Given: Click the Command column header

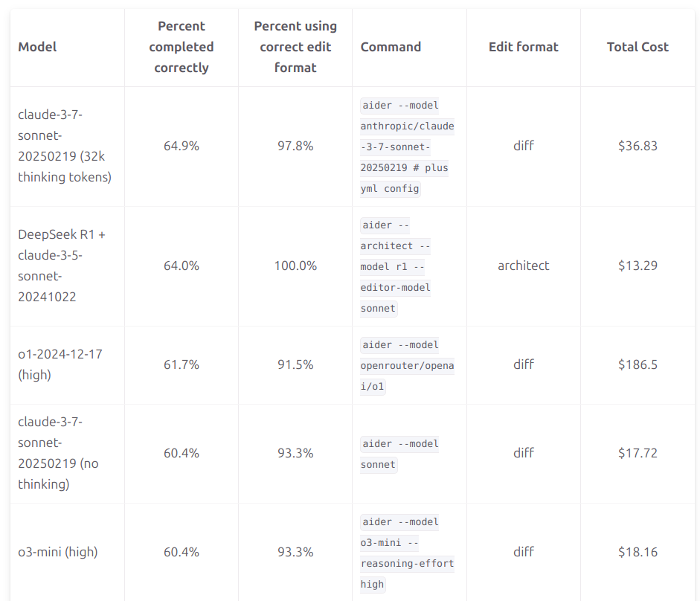Looking at the screenshot, I should pyautogui.click(x=391, y=47).
